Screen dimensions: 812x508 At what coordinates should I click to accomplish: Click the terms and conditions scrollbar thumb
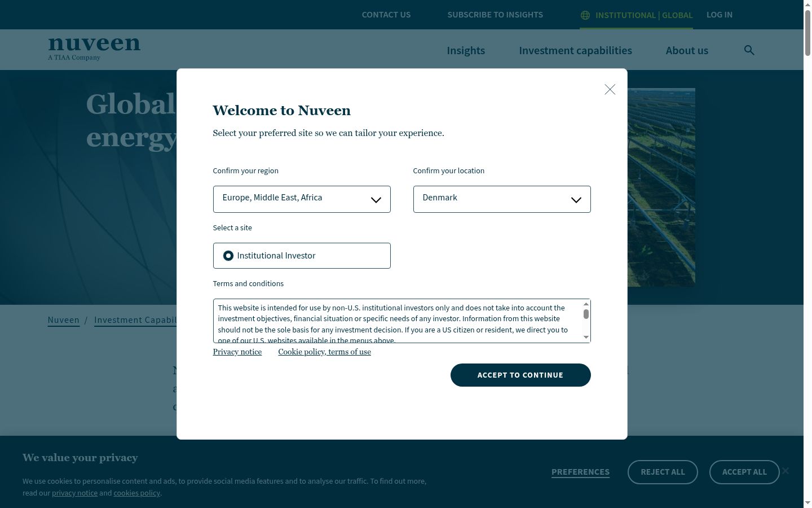tap(586, 314)
